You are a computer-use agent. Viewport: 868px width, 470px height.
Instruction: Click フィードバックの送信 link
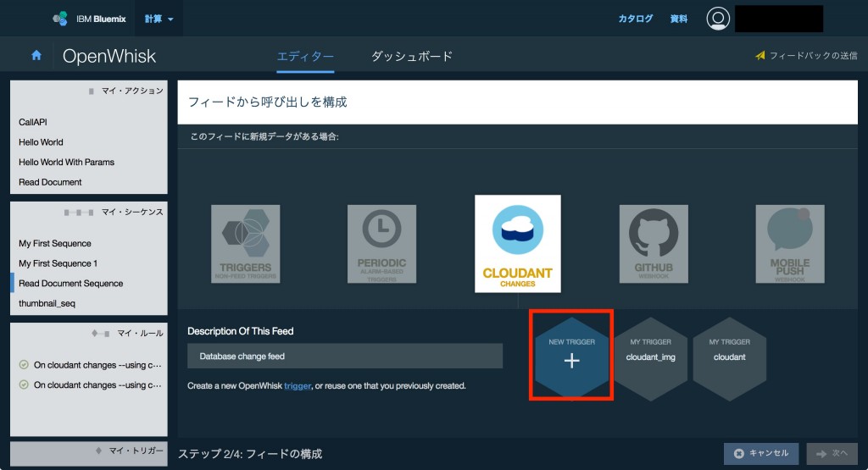tap(807, 55)
